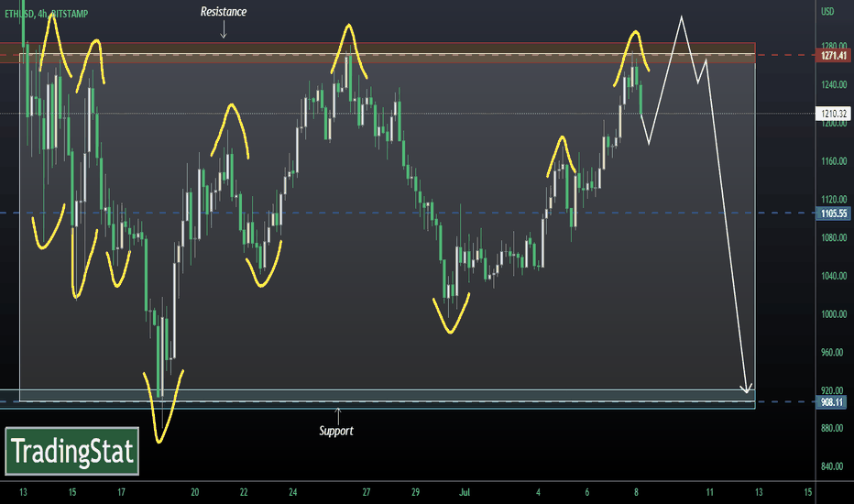Click the 17 date label on time axis
Screen dimensions: 854x504
[122, 493]
